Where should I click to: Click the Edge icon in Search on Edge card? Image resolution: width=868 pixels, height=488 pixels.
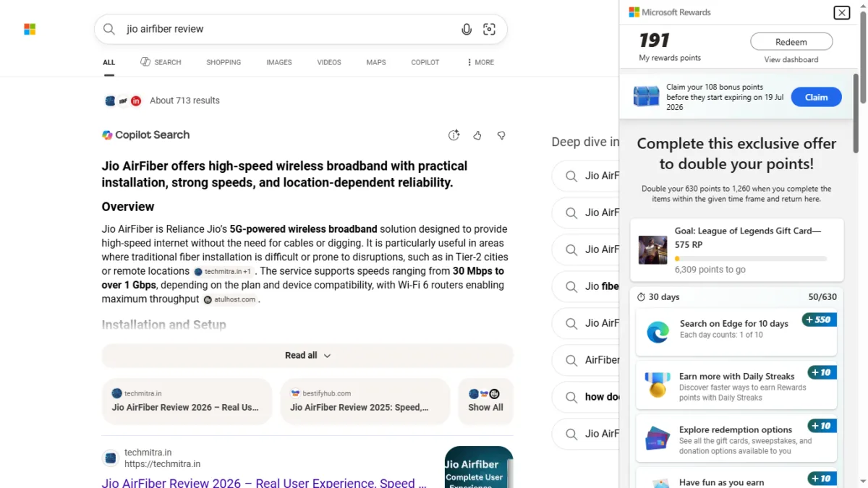coord(658,333)
